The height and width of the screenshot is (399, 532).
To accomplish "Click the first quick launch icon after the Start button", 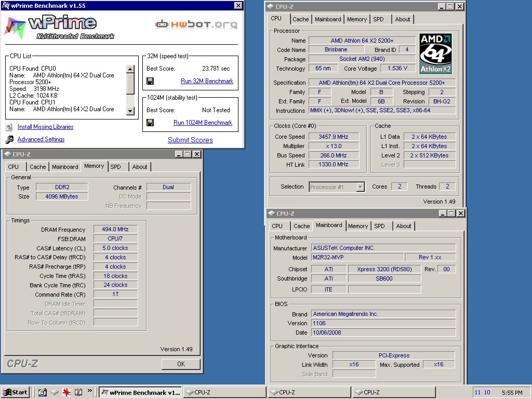I will tap(43, 393).
